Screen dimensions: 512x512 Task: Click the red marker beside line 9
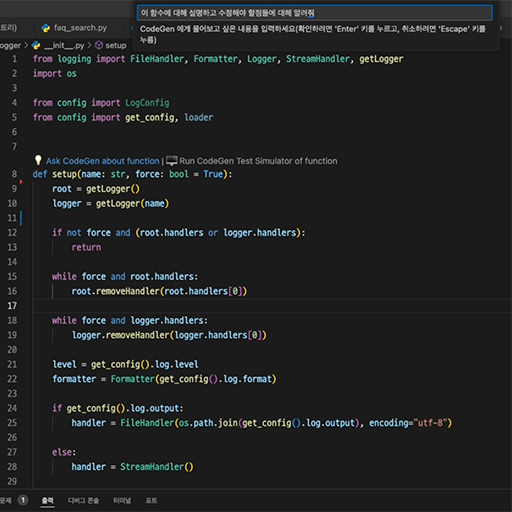pos(21,182)
